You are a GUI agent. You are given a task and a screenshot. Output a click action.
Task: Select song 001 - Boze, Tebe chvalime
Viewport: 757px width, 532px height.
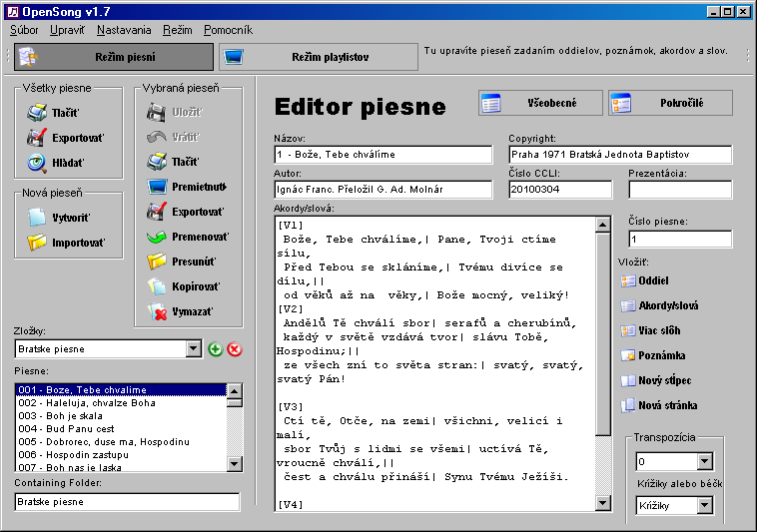(121, 389)
